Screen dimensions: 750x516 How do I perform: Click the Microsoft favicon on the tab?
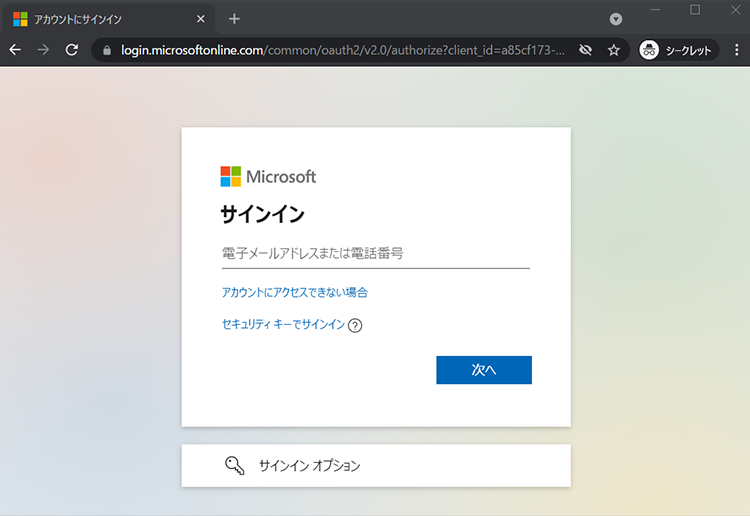(20, 19)
